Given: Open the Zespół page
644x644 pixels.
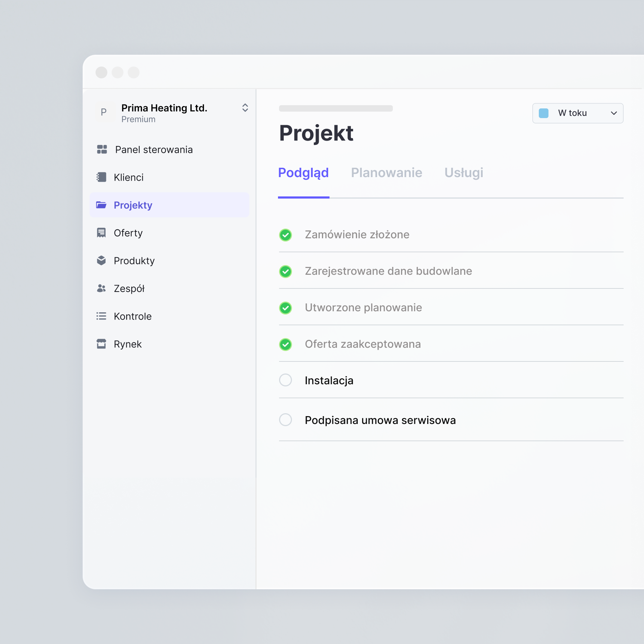Looking at the screenshot, I should (170, 288).
